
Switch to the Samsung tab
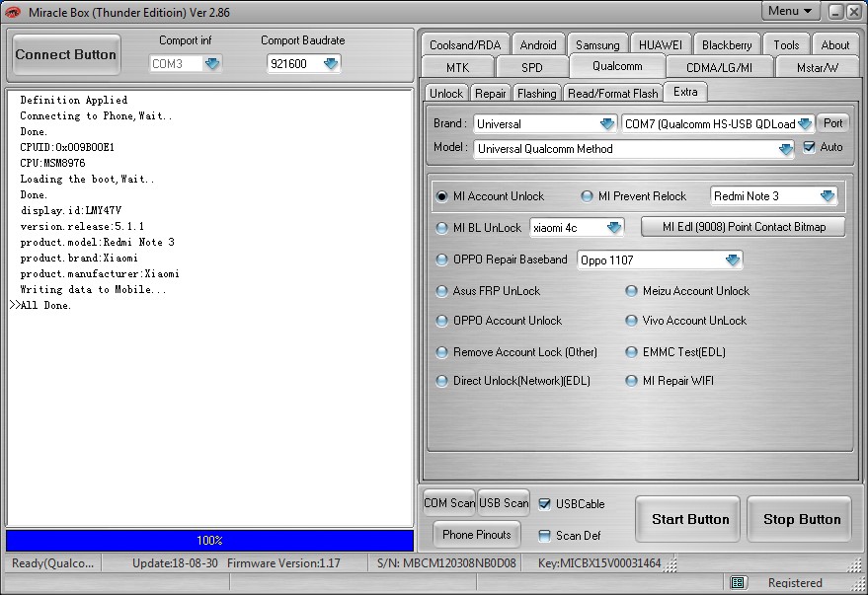tap(597, 45)
